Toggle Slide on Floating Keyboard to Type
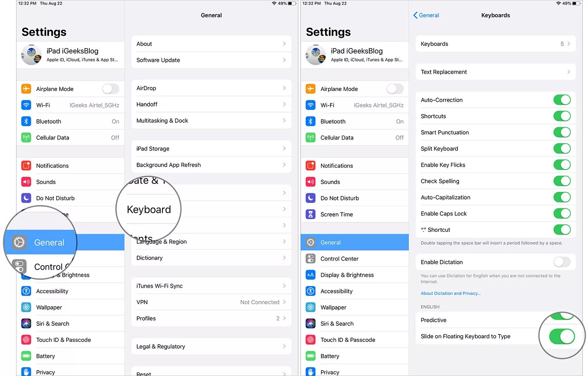 coord(562,336)
